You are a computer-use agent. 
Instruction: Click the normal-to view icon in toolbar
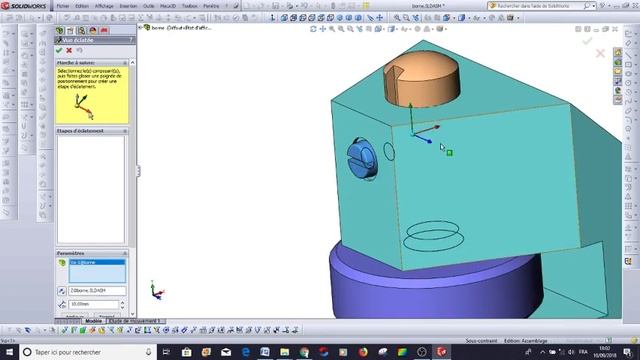click(273, 18)
